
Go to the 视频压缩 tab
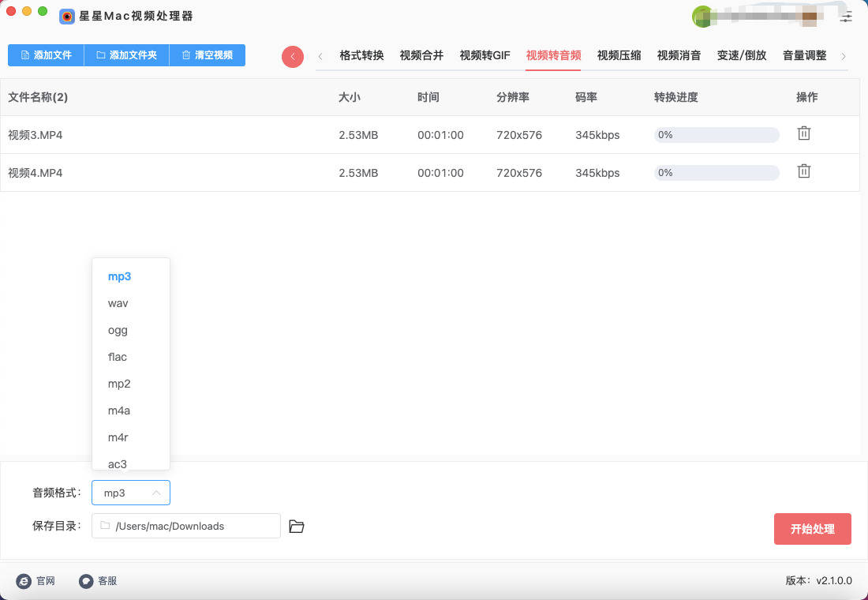coord(619,55)
